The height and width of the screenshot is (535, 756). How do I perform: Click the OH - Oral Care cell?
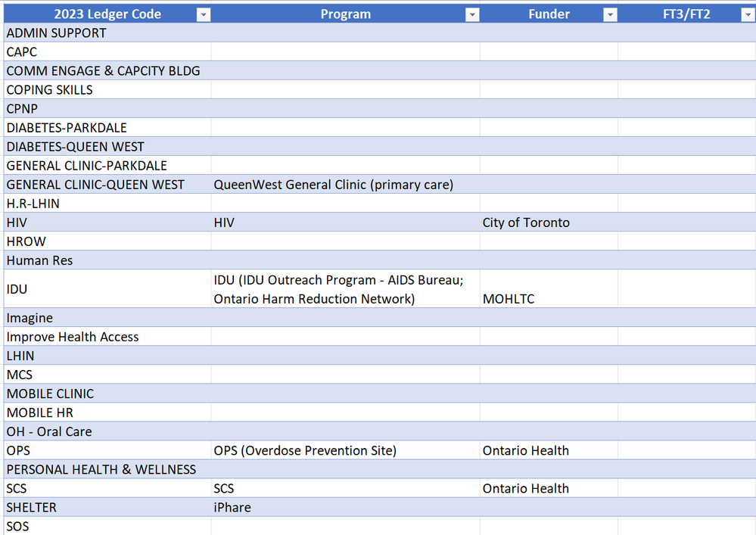click(107, 431)
